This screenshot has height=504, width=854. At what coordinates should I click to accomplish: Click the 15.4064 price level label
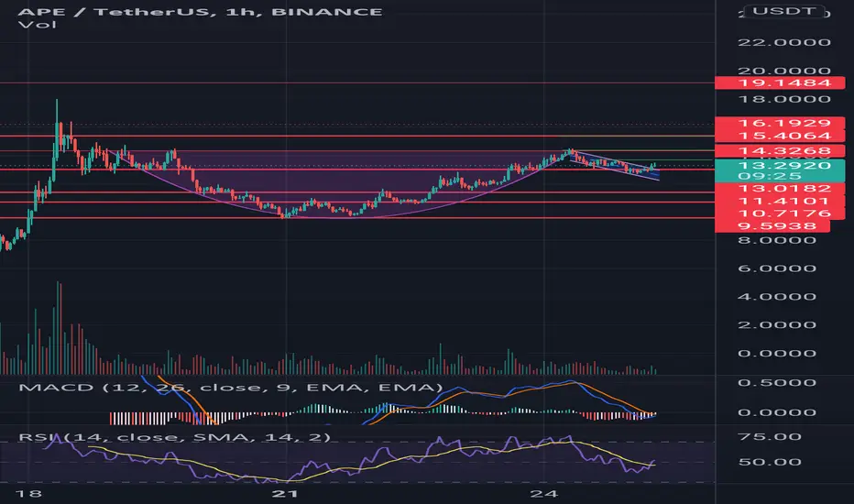(x=780, y=136)
